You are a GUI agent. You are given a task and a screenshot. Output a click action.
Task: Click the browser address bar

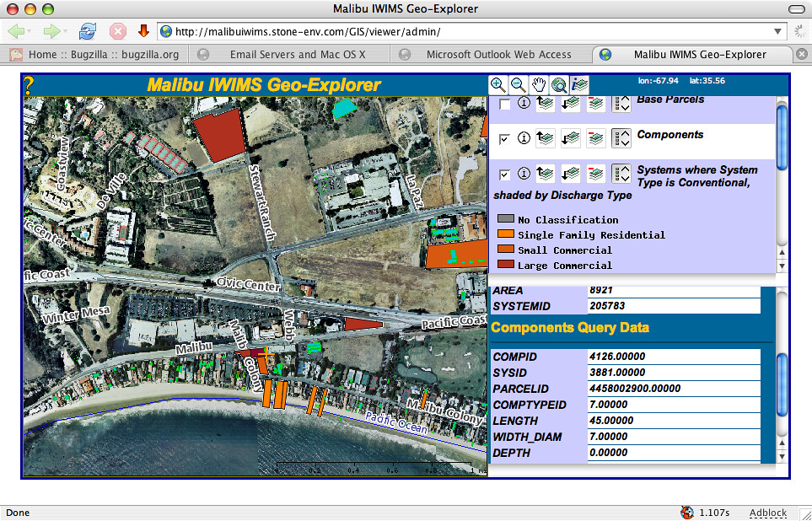point(471,31)
